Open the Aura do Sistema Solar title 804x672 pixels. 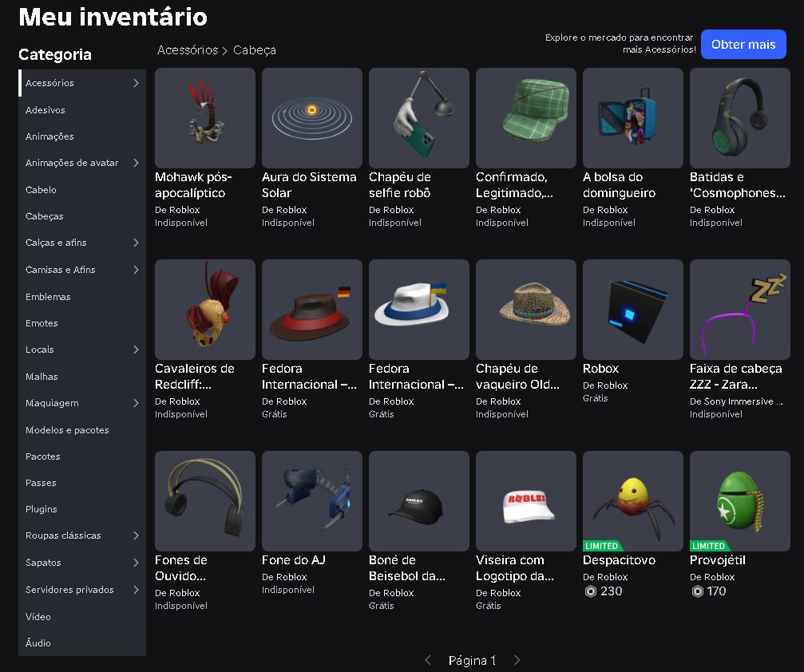click(x=309, y=185)
